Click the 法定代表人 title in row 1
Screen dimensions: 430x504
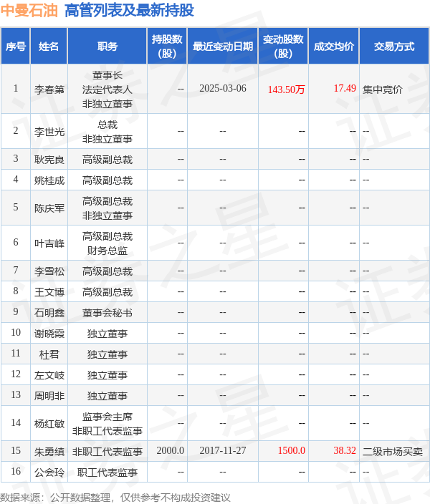[107, 89]
